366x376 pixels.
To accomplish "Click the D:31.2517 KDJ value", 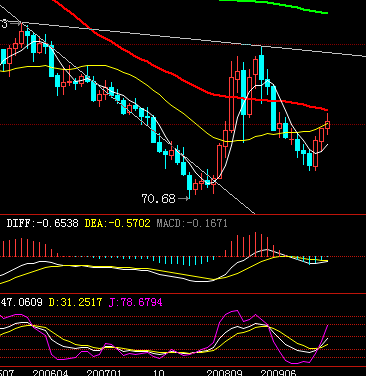I will coord(75,302).
